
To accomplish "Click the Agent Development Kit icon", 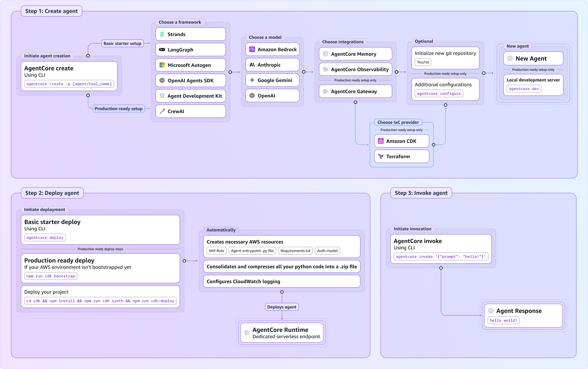I will click(162, 96).
